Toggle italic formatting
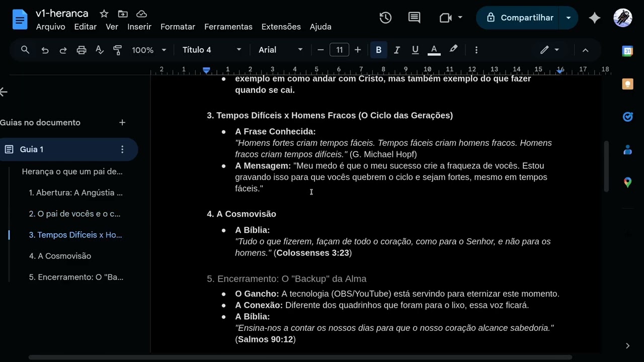This screenshot has width=644, height=362. pos(397,50)
